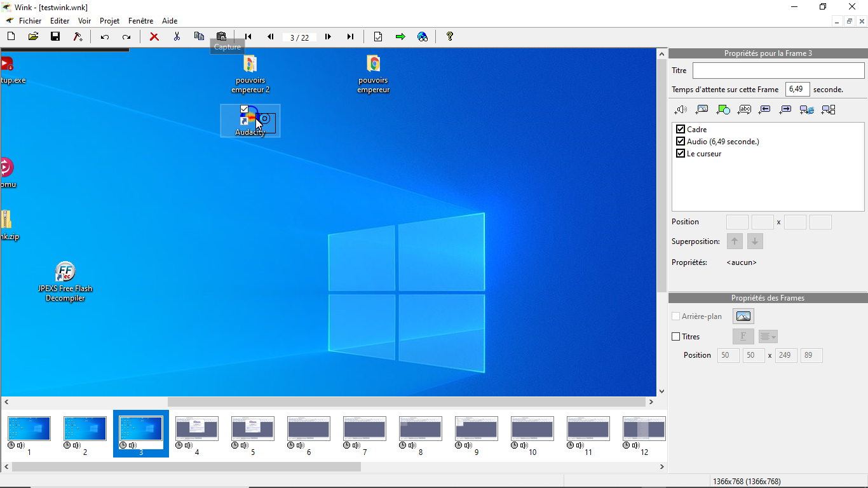Viewport: 868px width, 488px height.
Task: Choose a background image with the Arrière-plan picture button
Action: 743,316
